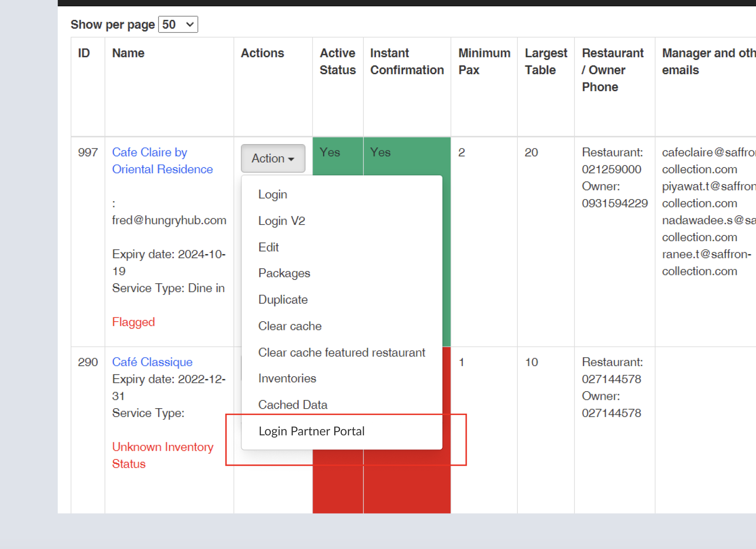Choose Login V2 menu option

281,221
